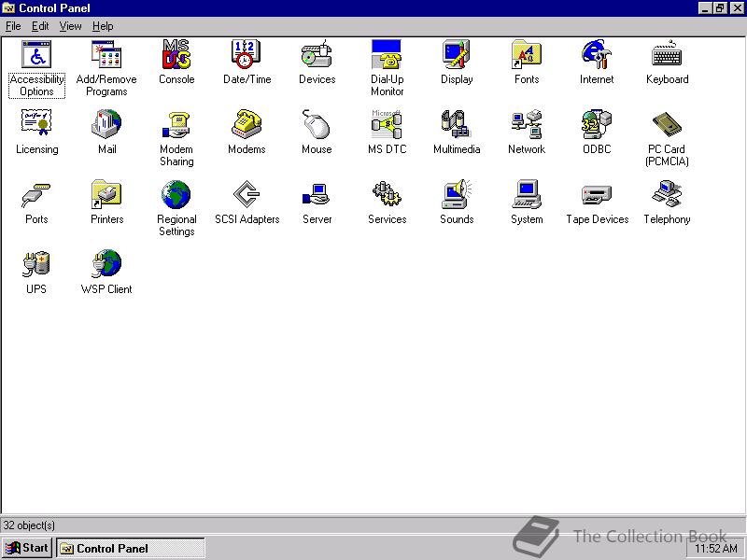Select the Printers folder icon
Viewport: 747px width, 560px height.
tap(106, 194)
